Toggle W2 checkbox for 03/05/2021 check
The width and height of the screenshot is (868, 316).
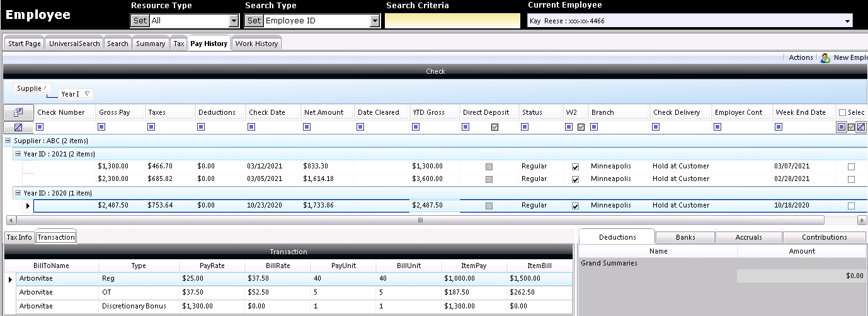click(x=575, y=179)
